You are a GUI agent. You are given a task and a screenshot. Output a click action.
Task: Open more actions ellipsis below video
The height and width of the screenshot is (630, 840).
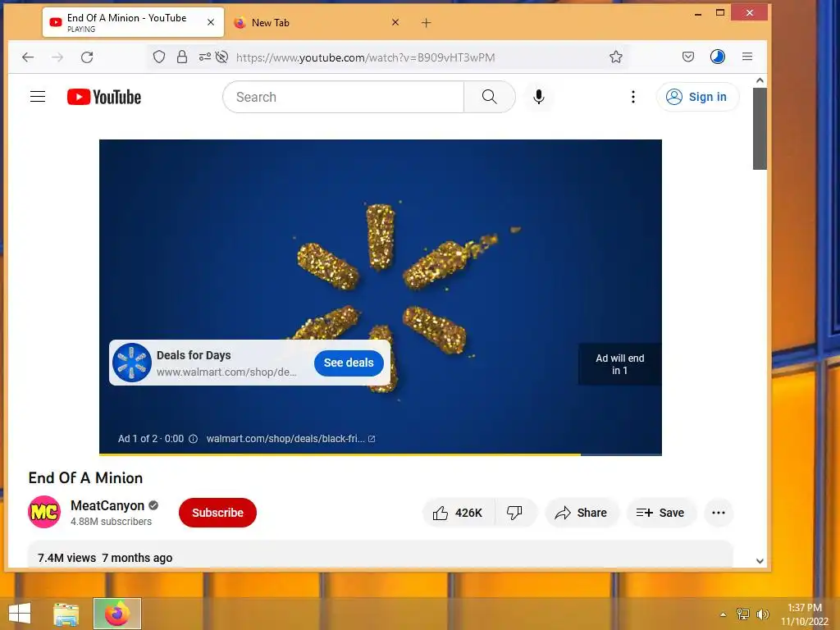pos(719,513)
